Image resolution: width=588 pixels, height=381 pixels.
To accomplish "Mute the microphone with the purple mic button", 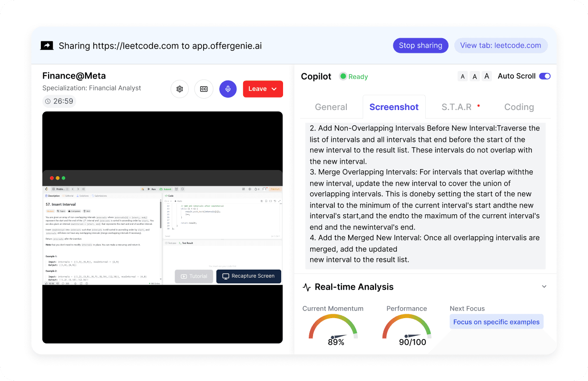I will pos(228,89).
